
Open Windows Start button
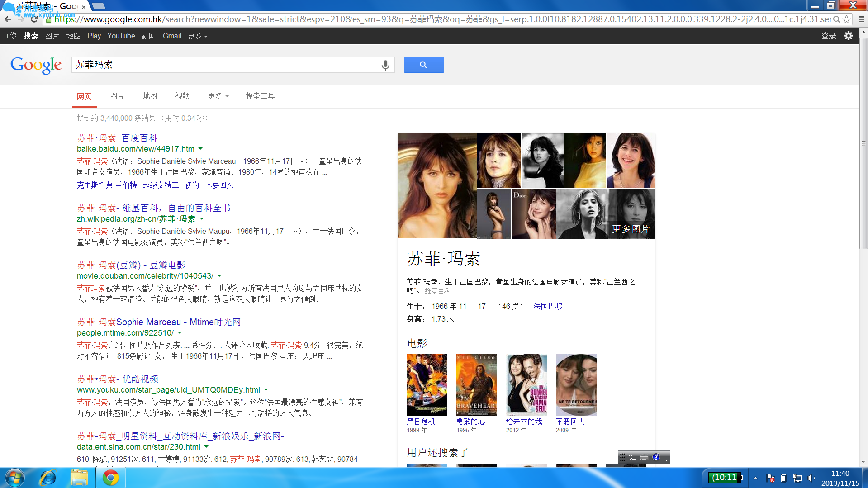pos(14,478)
